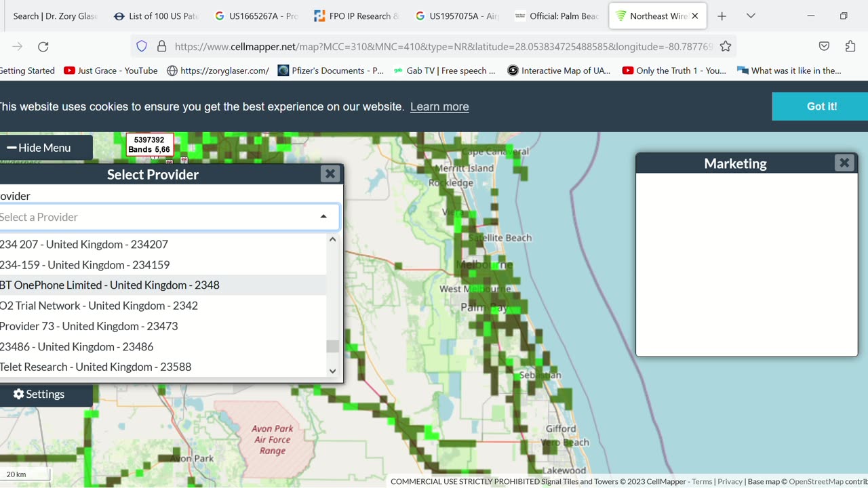
Task: Click Avon Park Air Force Range label
Action: pos(273,439)
